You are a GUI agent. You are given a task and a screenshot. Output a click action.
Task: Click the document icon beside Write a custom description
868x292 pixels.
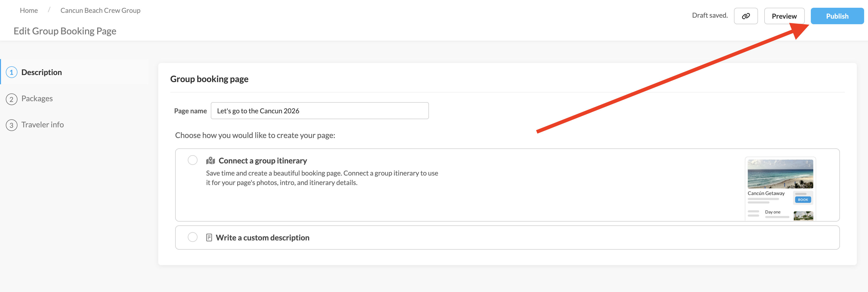[209, 238]
